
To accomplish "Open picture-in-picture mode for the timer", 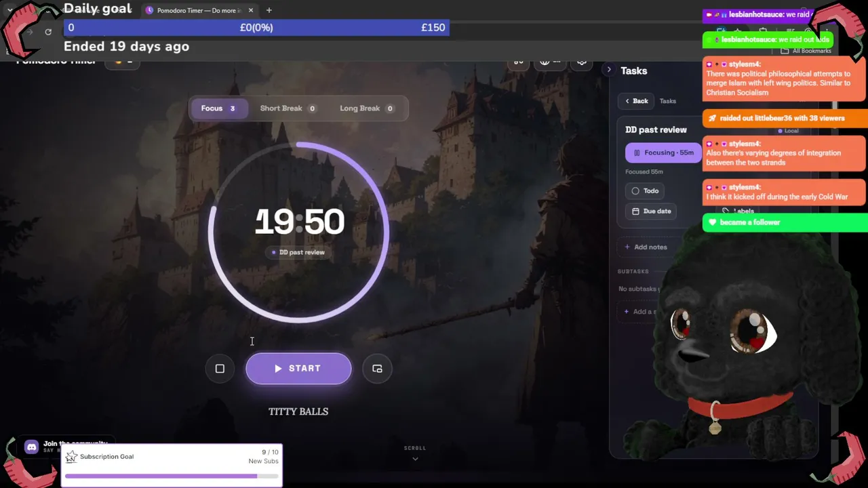I will tap(377, 369).
